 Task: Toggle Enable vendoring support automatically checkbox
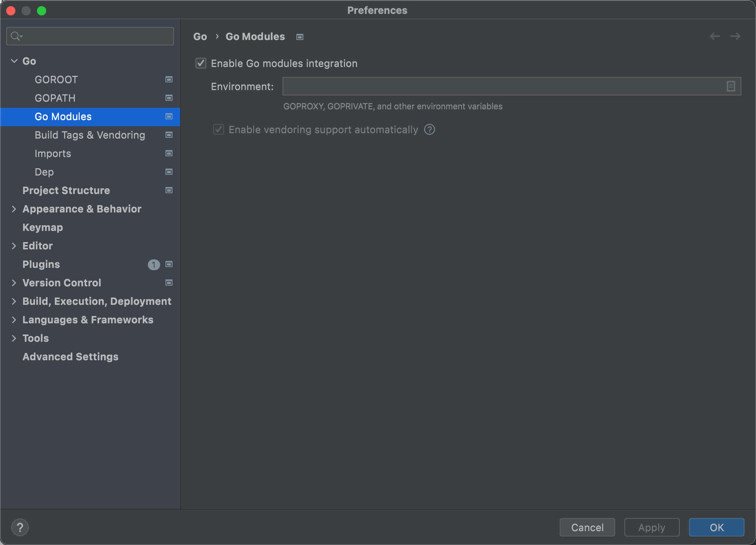[x=219, y=130]
